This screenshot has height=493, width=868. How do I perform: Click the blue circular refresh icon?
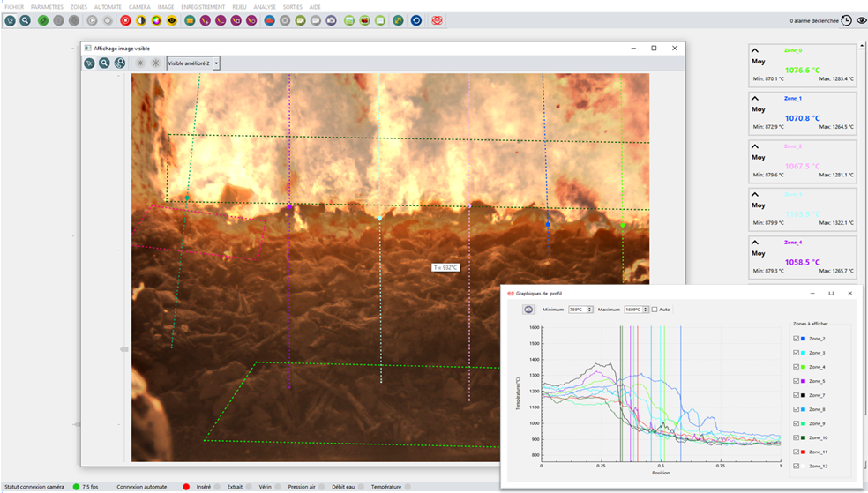(415, 19)
